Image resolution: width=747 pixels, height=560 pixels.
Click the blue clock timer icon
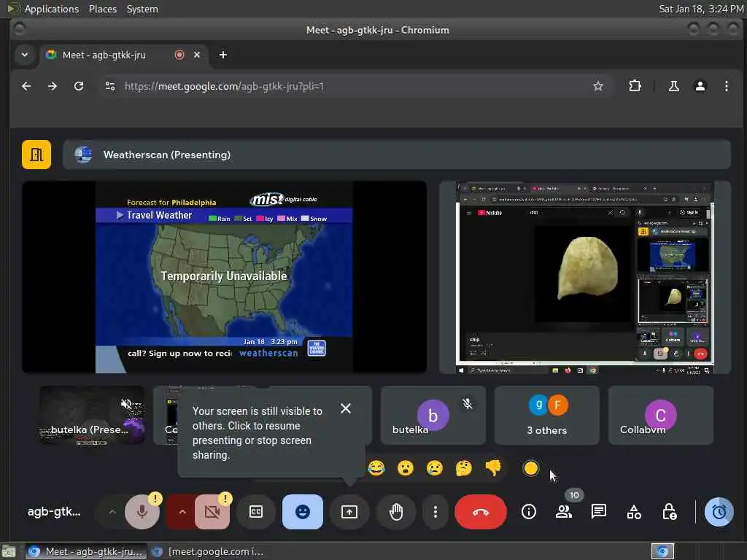(x=719, y=512)
